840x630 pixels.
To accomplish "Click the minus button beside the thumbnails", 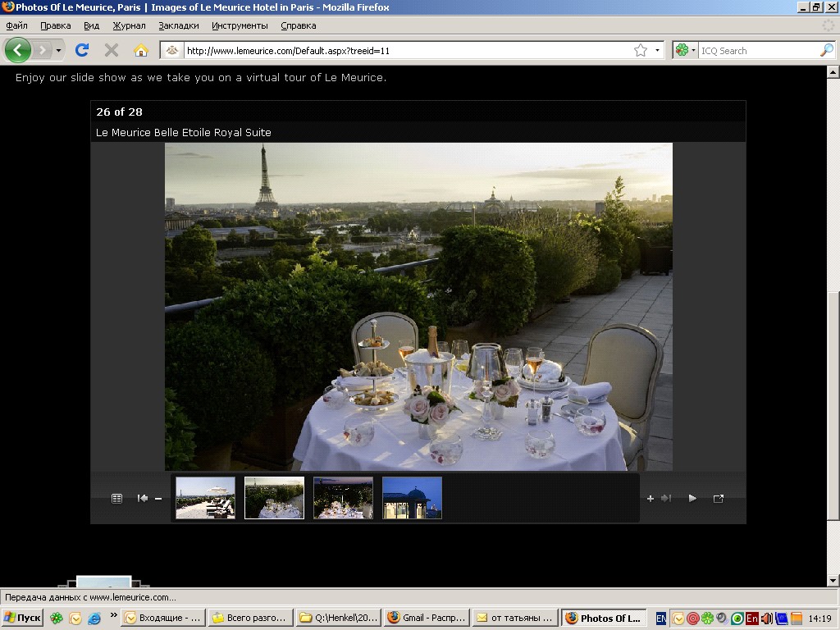I will pyautogui.click(x=158, y=498).
